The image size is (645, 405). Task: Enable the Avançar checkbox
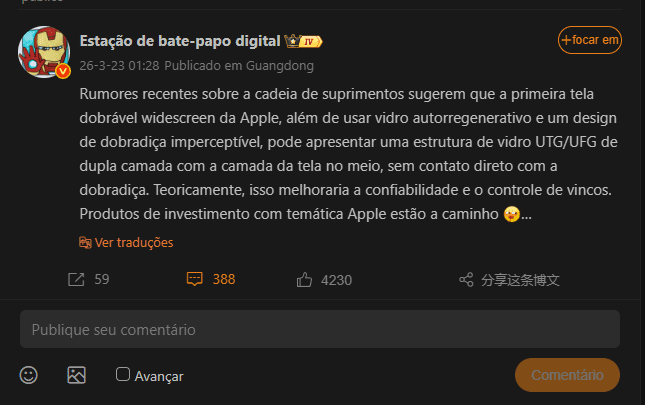pyautogui.click(x=123, y=374)
